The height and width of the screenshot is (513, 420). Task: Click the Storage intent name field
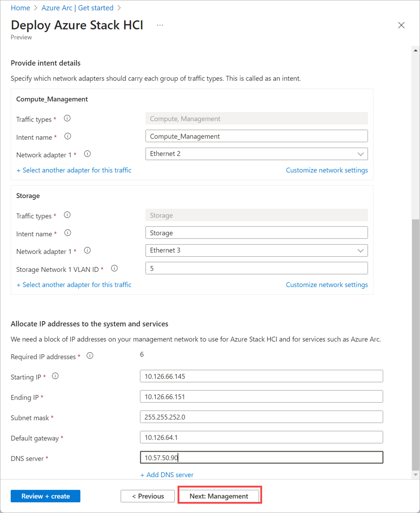click(x=256, y=233)
